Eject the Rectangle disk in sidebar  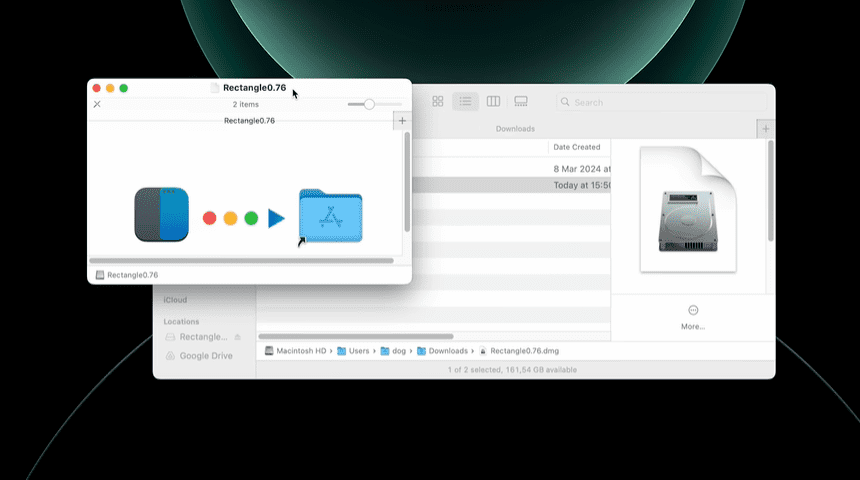[x=237, y=337]
